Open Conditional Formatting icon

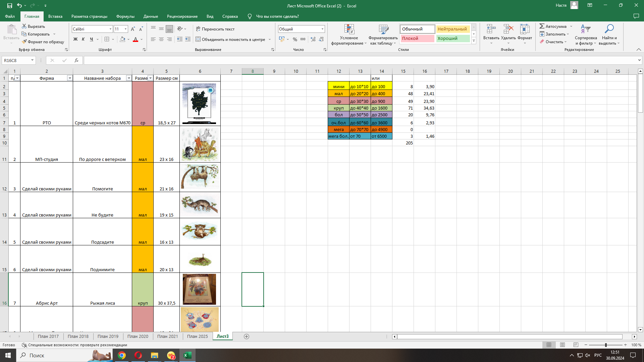coord(349,29)
